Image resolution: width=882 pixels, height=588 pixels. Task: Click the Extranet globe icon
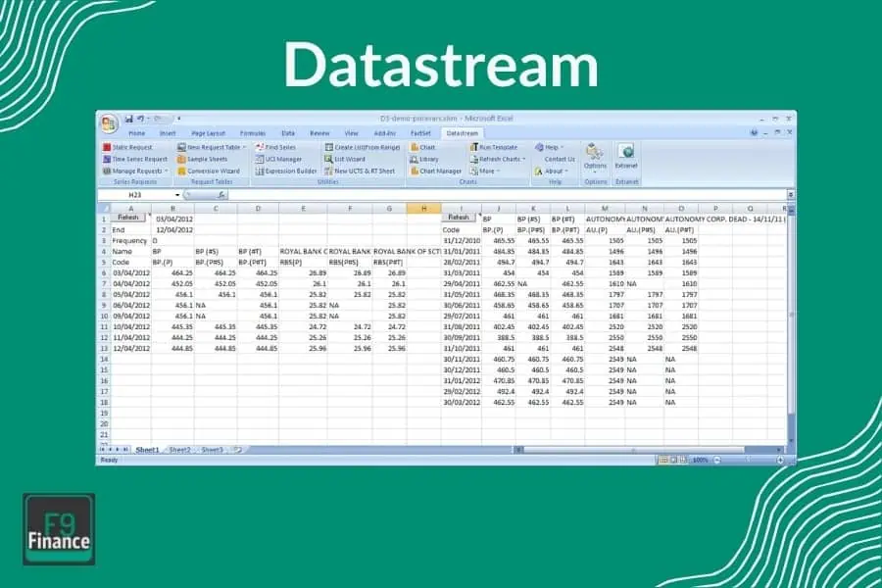tap(626, 153)
